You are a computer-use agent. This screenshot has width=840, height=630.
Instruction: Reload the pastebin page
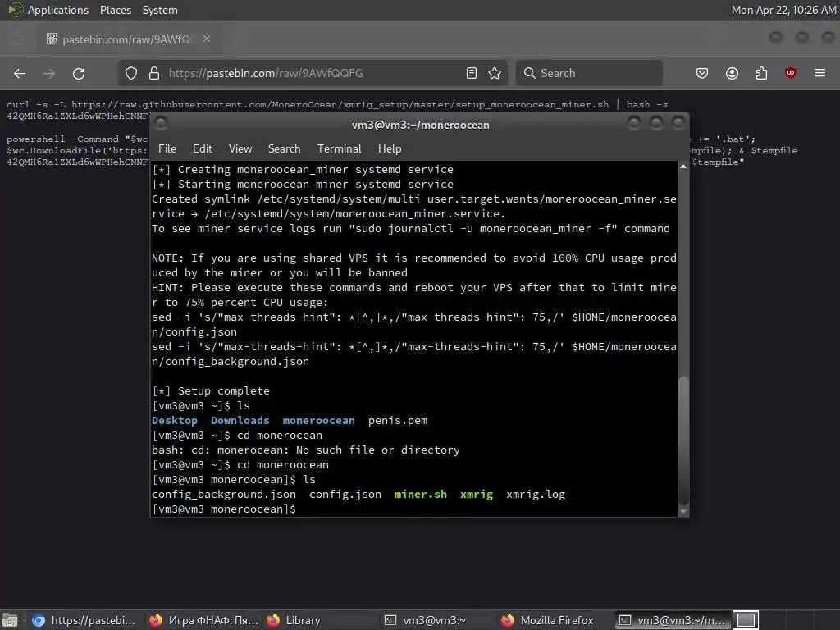79,73
